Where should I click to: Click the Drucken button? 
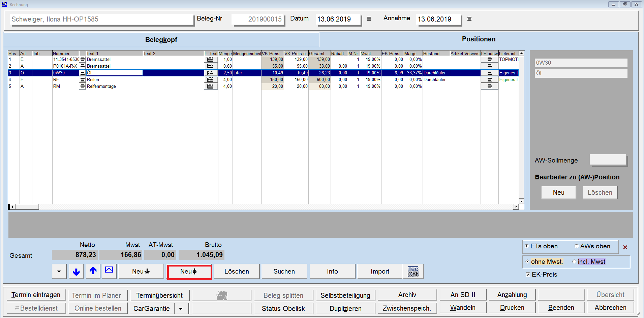(x=512, y=308)
